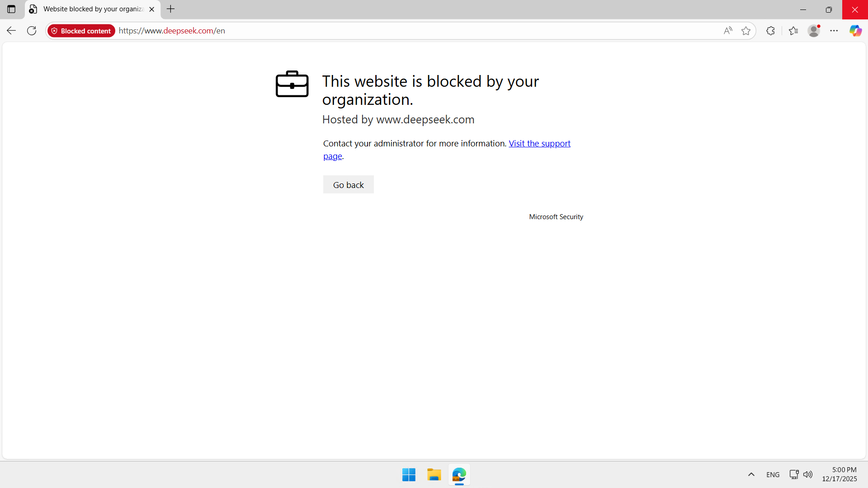This screenshot has height=488, width=868.
Task: Visit the support page link
Action: point(539,143)
